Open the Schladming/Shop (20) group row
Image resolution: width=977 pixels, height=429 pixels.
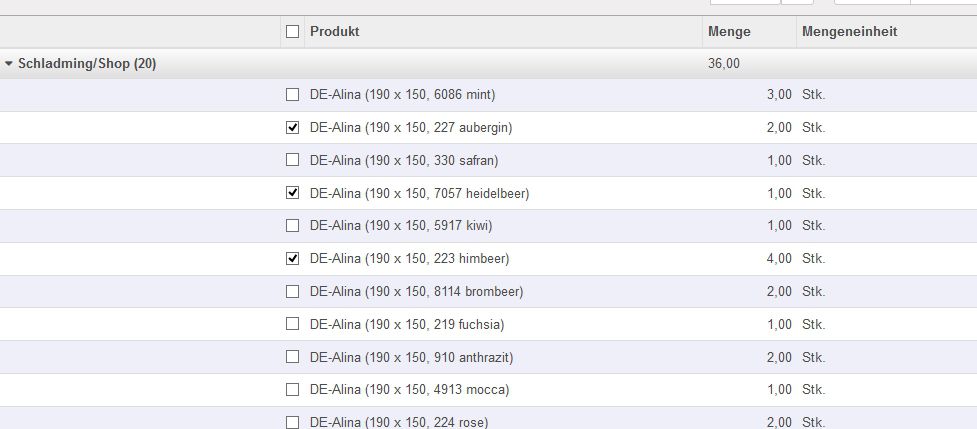point(87,64)
